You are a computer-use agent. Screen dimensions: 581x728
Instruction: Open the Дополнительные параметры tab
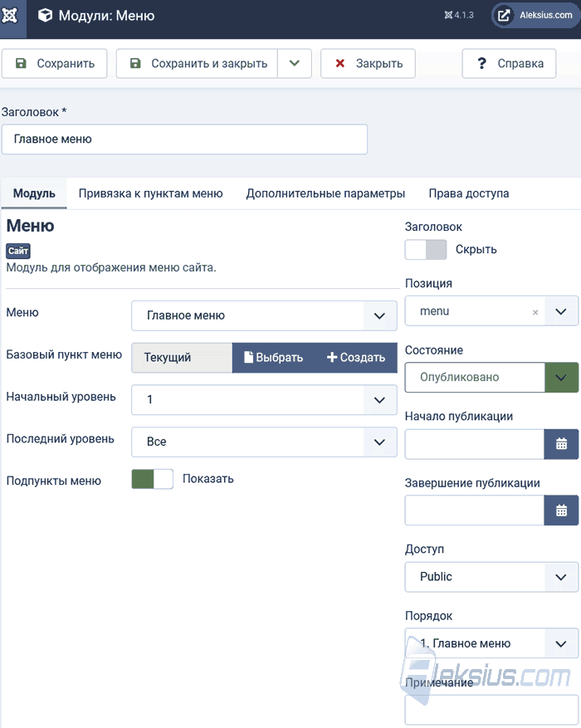325,193
